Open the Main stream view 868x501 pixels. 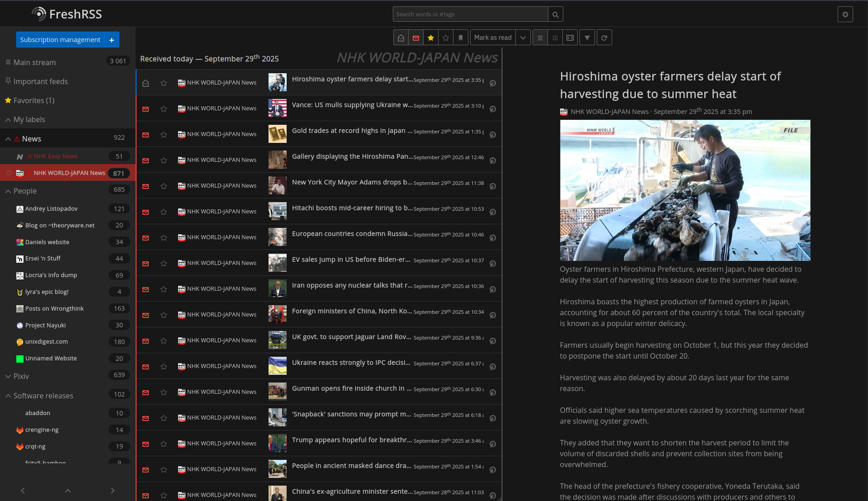coord(35,62)
